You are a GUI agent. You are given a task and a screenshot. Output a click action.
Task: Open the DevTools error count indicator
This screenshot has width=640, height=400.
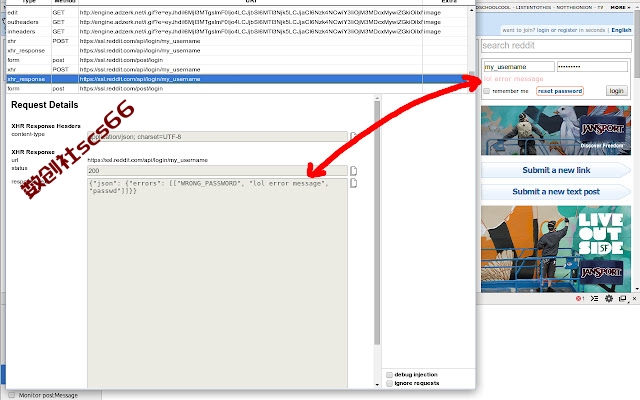[580, 298]
